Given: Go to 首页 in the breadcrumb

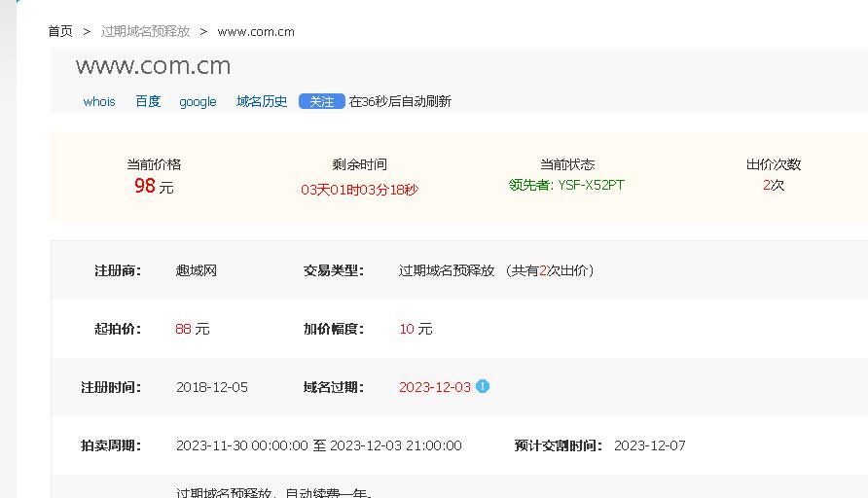Looking at the screenshot, I should [60, 31].
